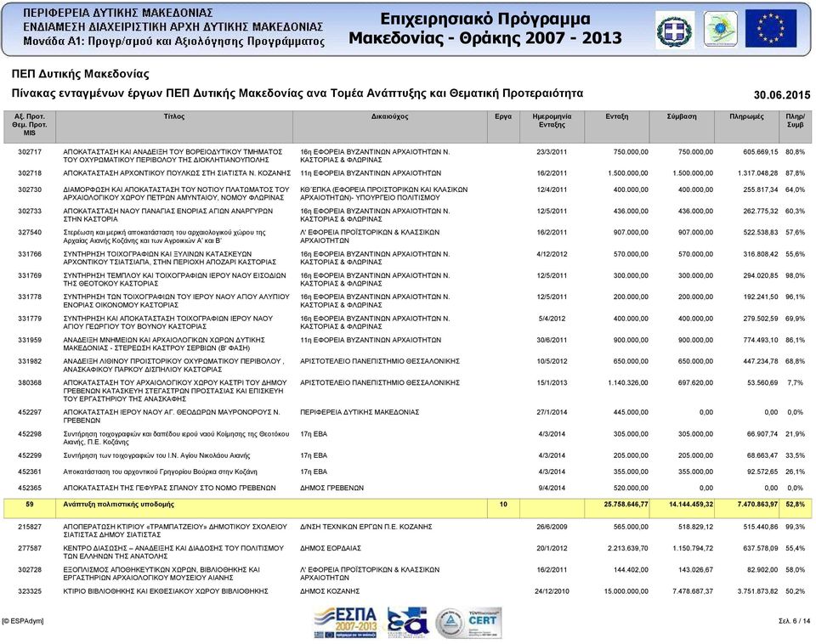Click the TÜV CERT logo
816x644 pixels.
pos(484,622)
